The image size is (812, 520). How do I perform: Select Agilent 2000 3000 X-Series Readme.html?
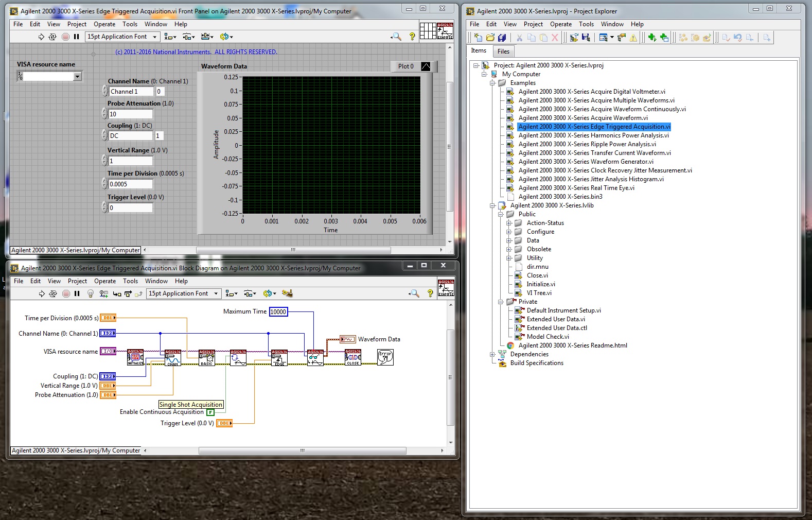[x=573, y=345]
